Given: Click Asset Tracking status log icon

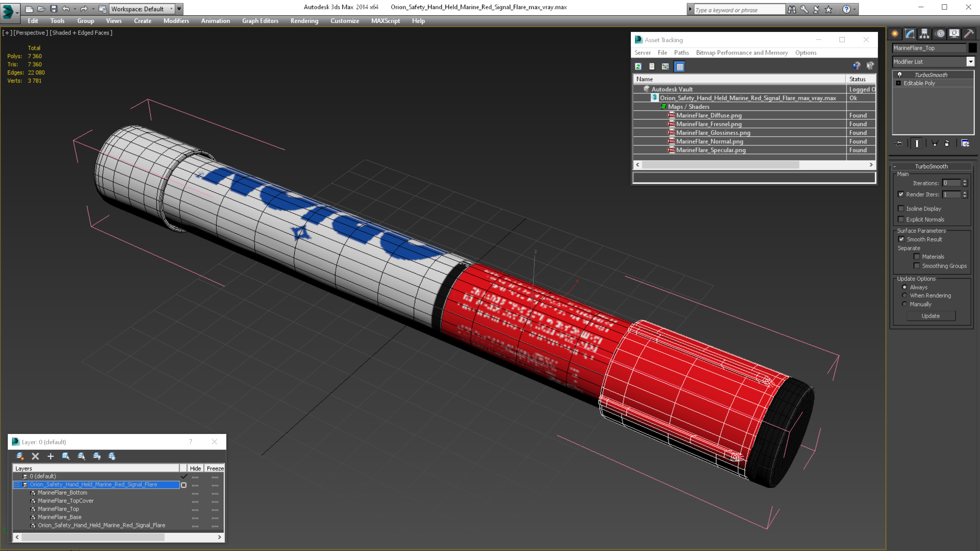Looking at the screenshot, I should [x=652, y=67].
